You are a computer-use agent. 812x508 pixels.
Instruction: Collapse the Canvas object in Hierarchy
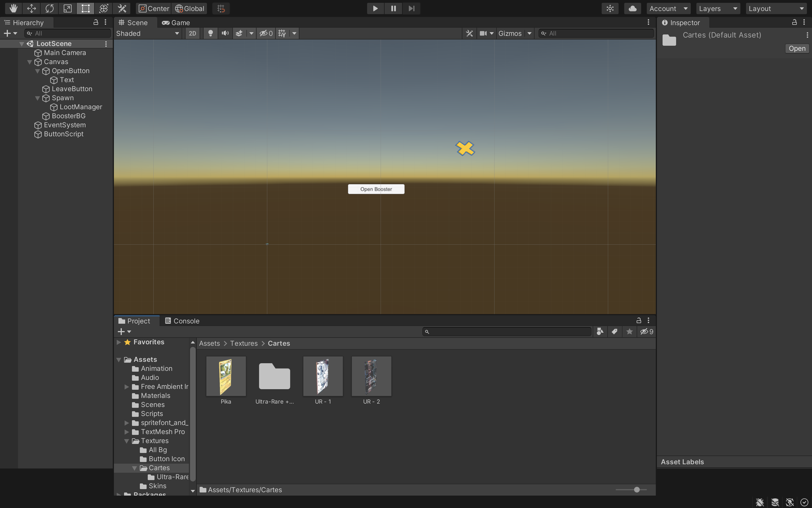(30, 62)
